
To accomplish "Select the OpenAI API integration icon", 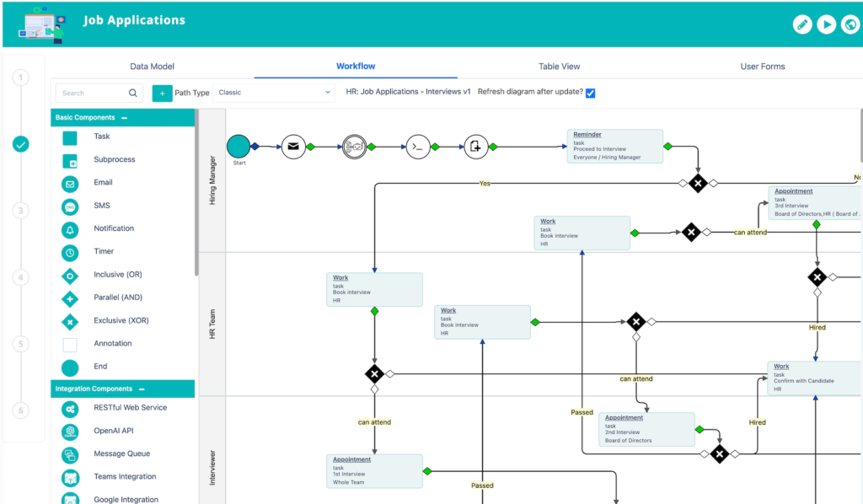I will [72, 431].
